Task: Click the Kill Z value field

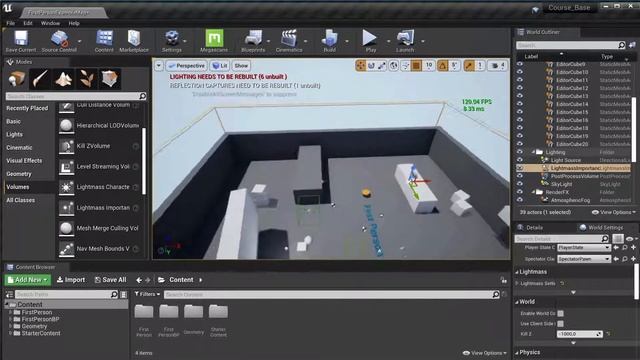Action: 580,334
